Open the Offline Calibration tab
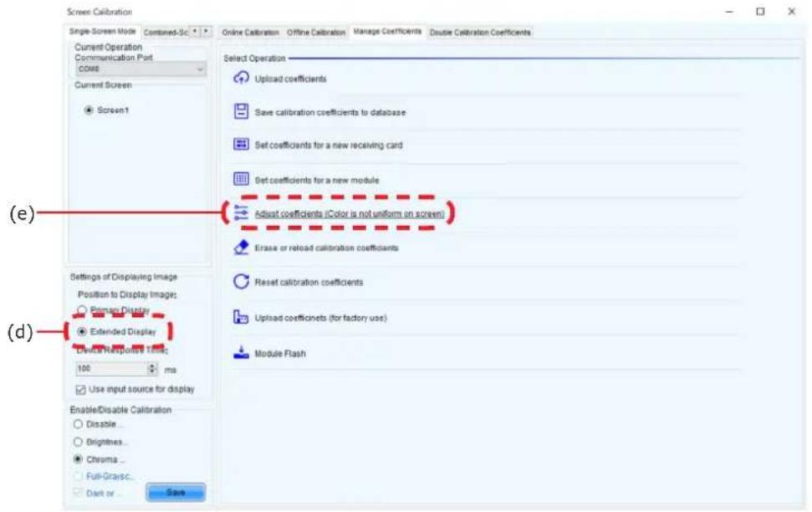This screenshot has width=812, height=512. click(x=316, y=32)
